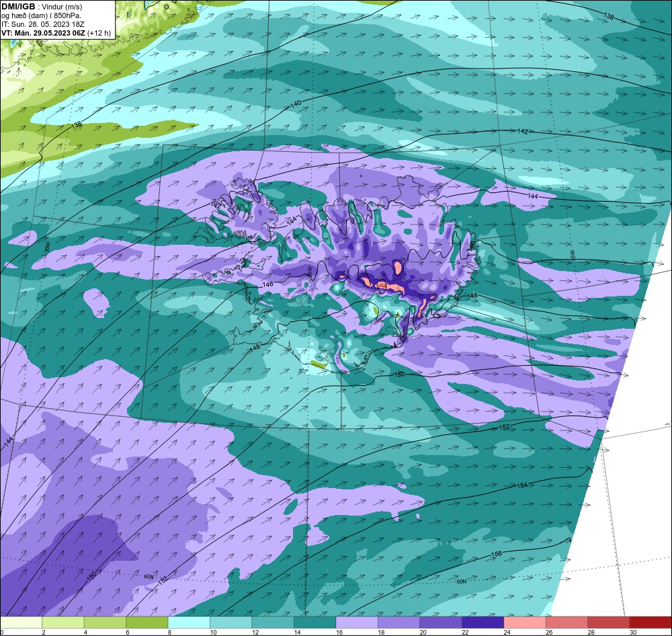The width and height of the screenshot is (672, 636).
Task: Click the '150' contour label south of Iceland
Action: pyautogui.click(x=399, y=374)
